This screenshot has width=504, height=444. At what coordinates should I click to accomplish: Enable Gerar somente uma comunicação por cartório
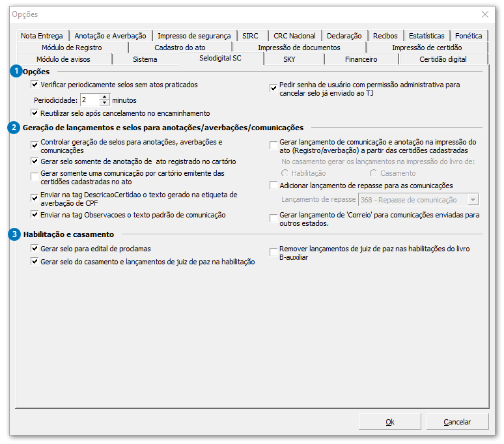pos(35,176)
